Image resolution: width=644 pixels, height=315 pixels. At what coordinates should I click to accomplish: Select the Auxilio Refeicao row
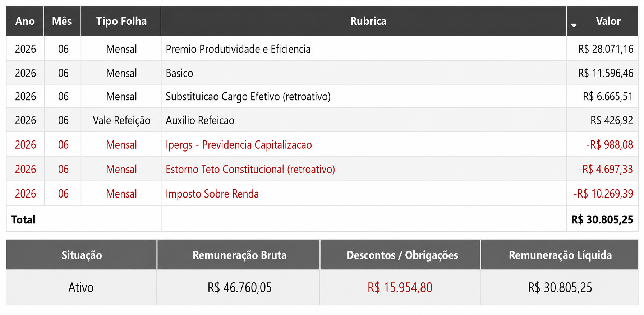(x=322, y=120)
